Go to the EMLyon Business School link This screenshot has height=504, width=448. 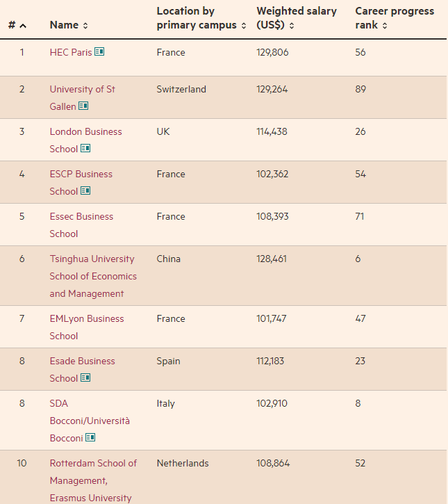pyautogui.click(x=87, y=319)
